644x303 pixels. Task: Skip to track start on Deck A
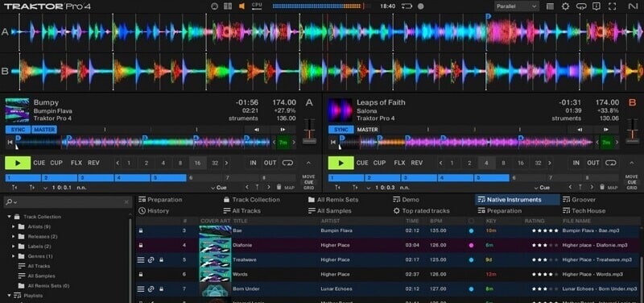click(10, 143)
